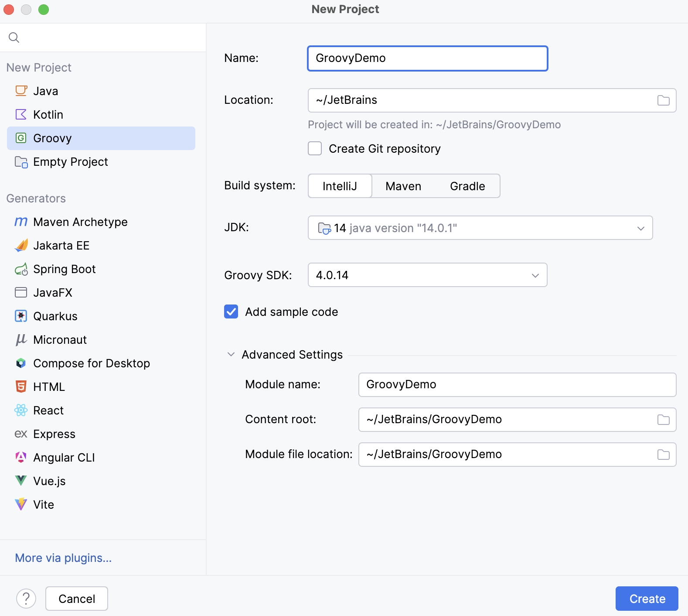This screenshot has height=616, width=688.
Task: Open More via plugins link
Action: 63,558
